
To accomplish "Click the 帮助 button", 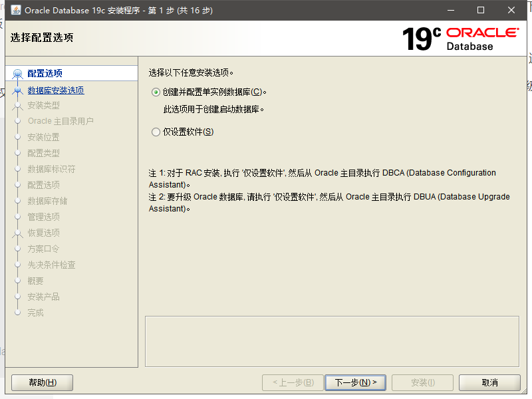I will pos(41,382).
